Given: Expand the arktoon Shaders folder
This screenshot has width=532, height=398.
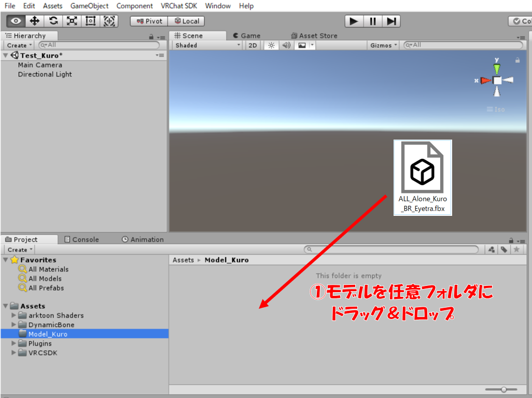Looking at the screenshot, I should [x=14, y=315].
